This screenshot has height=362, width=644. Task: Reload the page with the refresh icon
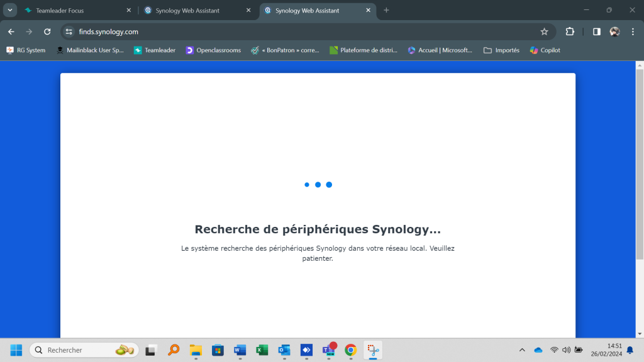(x=47, y=31)
